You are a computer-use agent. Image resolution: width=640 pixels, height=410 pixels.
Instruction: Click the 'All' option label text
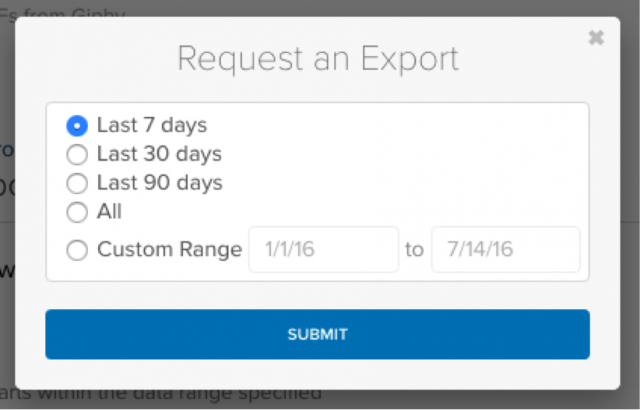[109, 212]
